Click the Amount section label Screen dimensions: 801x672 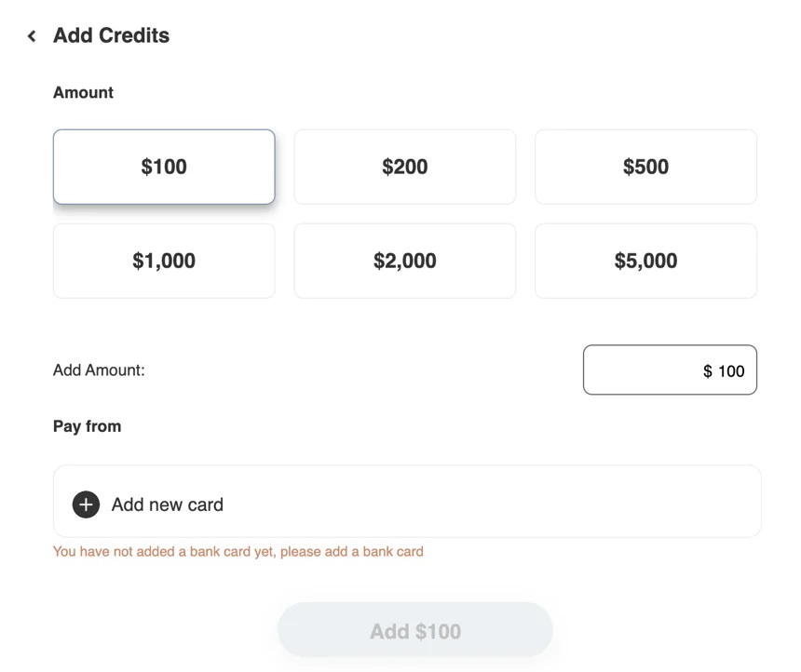[x=83, y=92]
